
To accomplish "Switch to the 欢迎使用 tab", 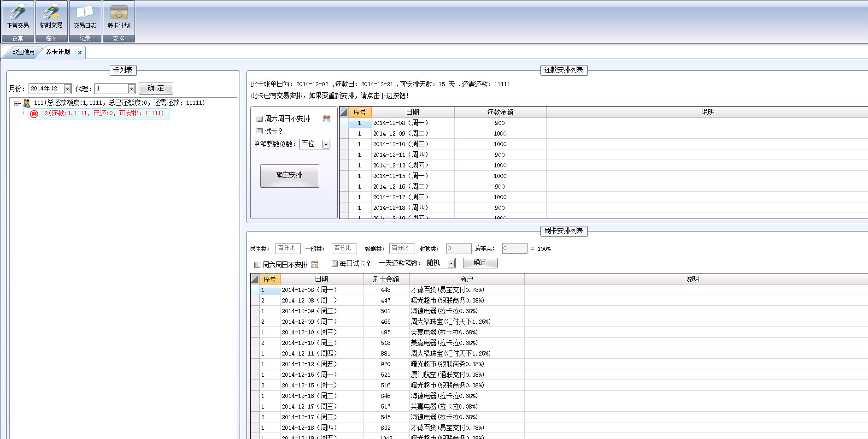I will click(23, 52).
